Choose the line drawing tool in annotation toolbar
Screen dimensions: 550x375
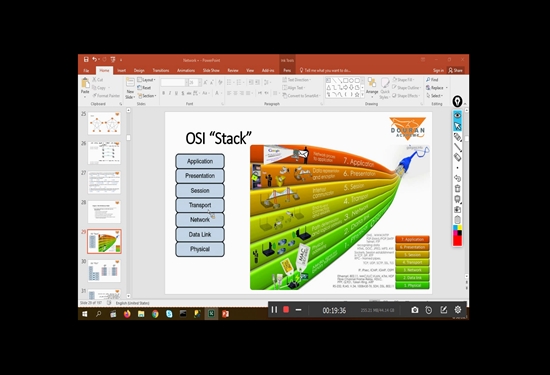click(x=457, y=147)
